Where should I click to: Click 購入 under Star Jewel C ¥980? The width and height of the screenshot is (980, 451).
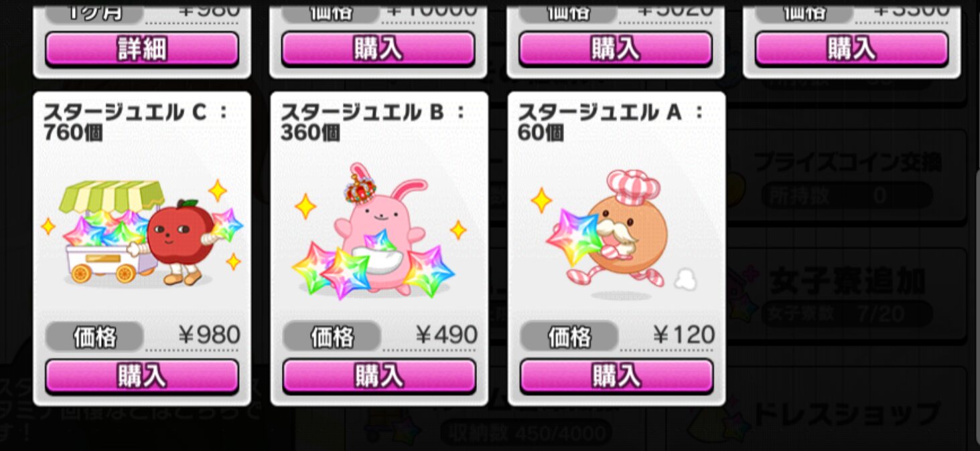[x=142, y=377]
